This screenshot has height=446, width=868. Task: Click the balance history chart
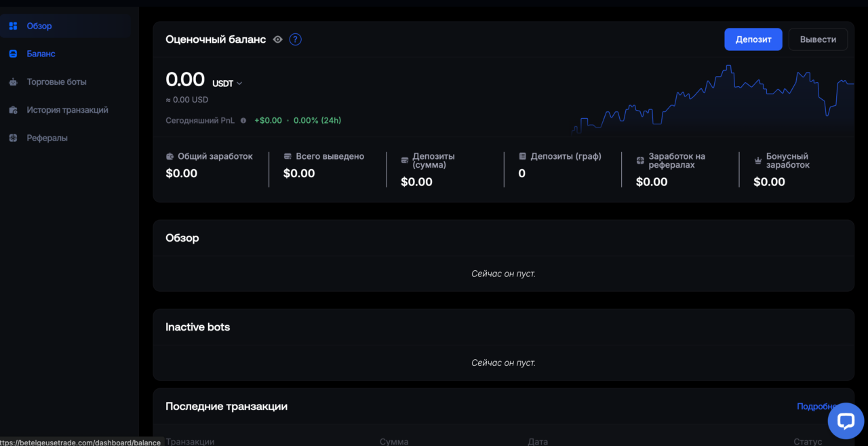[712, 102]
